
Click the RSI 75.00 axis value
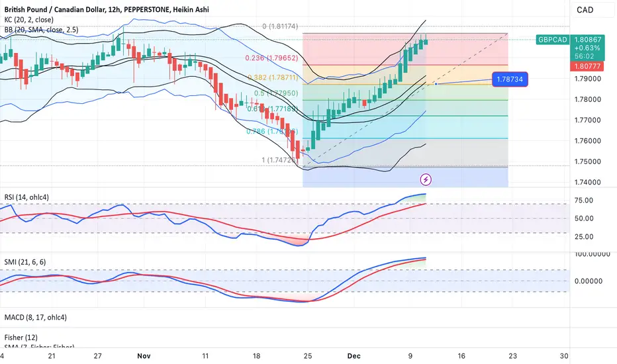point(583,201)
